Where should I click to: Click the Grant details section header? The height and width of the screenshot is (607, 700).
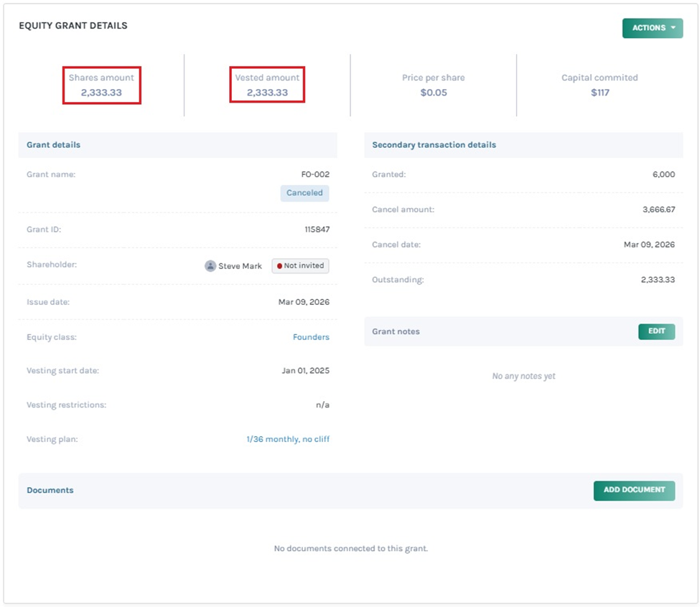pyautogui.click(x=54, y=145)
